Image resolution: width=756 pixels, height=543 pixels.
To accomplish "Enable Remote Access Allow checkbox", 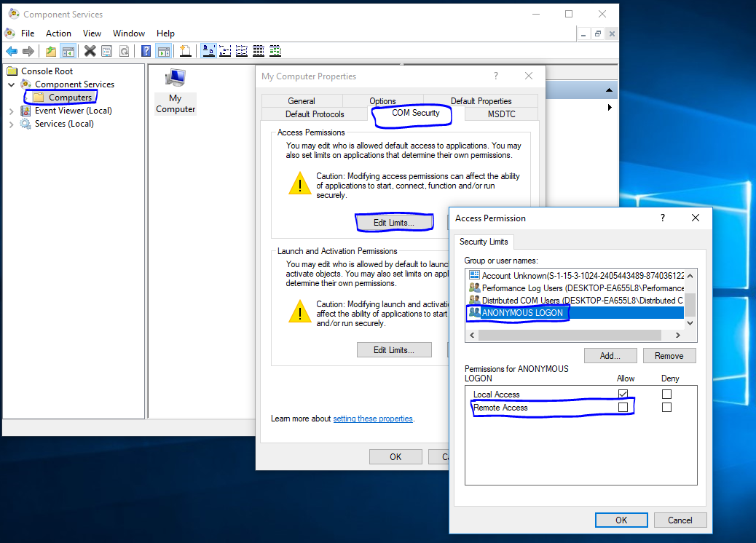I will (623, 408).
